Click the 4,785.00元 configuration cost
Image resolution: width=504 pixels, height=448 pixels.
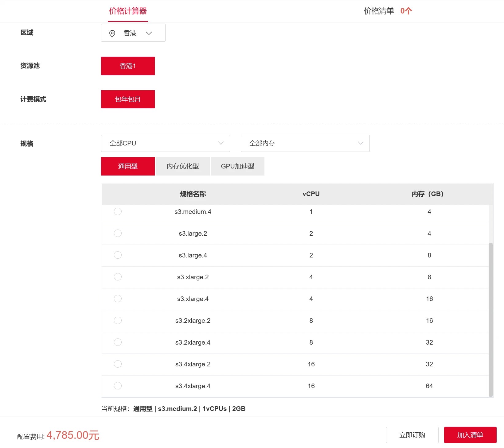pyautogui.click(x=73, y=435)
